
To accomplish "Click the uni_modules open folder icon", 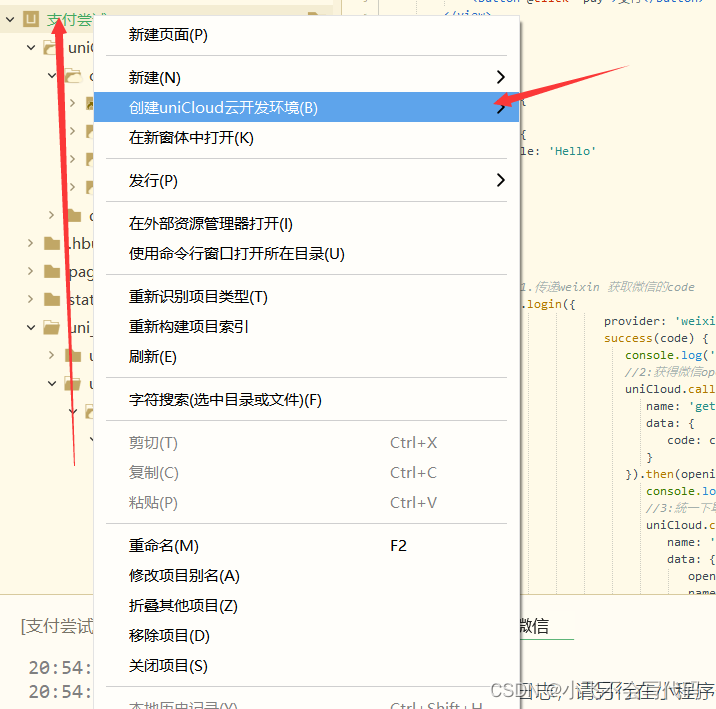I will pyautogui.click(x=52, y=327).
